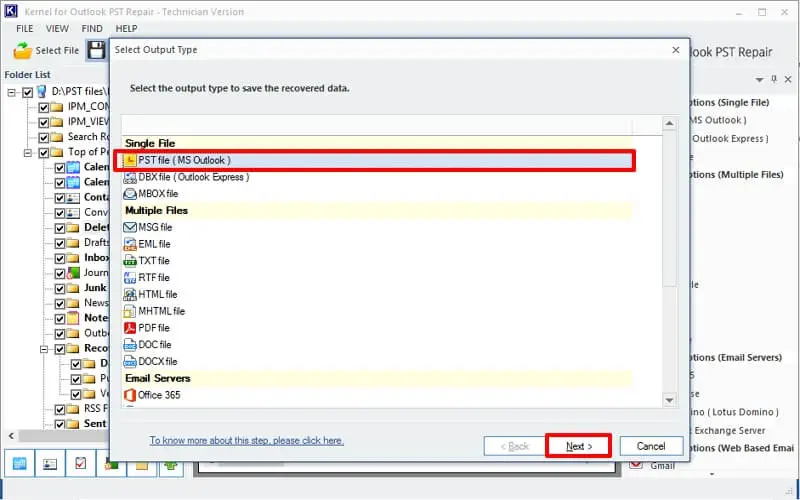The height and width of the screenshot is (500, 800).
Task: Open the contacts card view icon at bottom
Action: (x=50, y=464)
